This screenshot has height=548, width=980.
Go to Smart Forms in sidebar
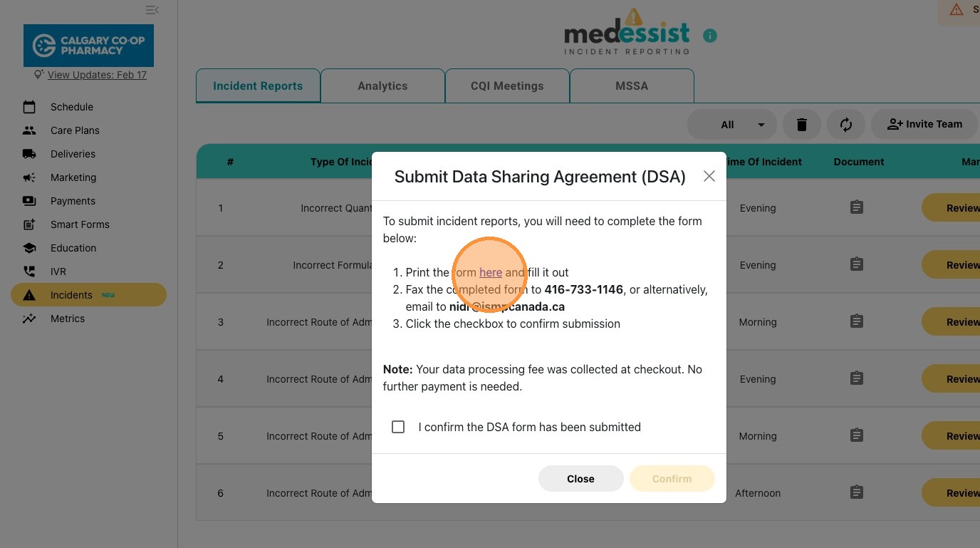[x=80, y=224]
